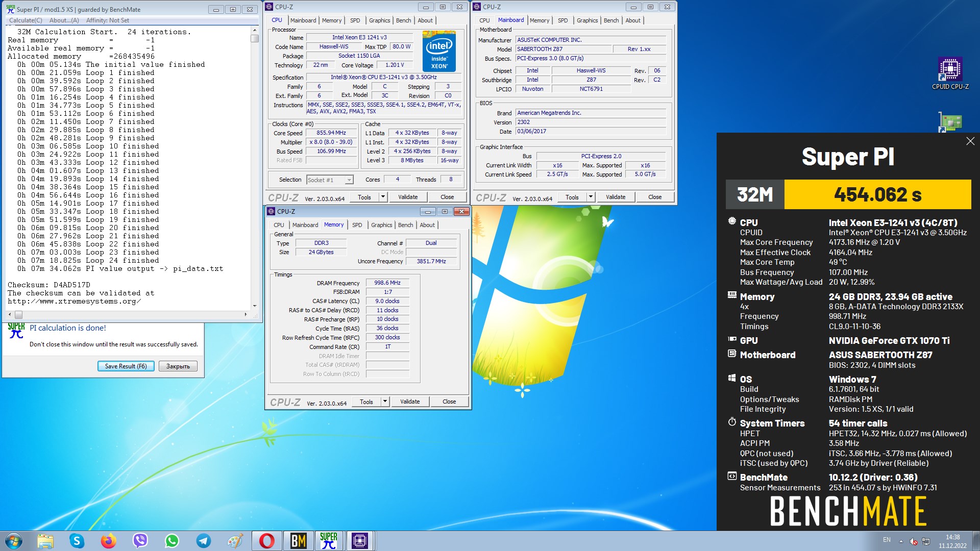The width and height of the screenshot is (980, 551).
Task: Open Paint from the taskbar
Action: click(235, 541)
